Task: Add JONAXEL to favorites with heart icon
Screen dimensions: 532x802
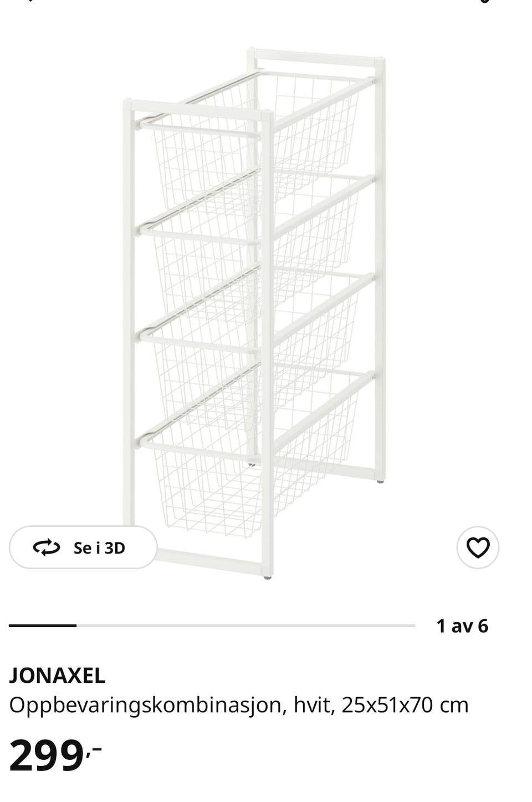Action: tap(478, 547)
